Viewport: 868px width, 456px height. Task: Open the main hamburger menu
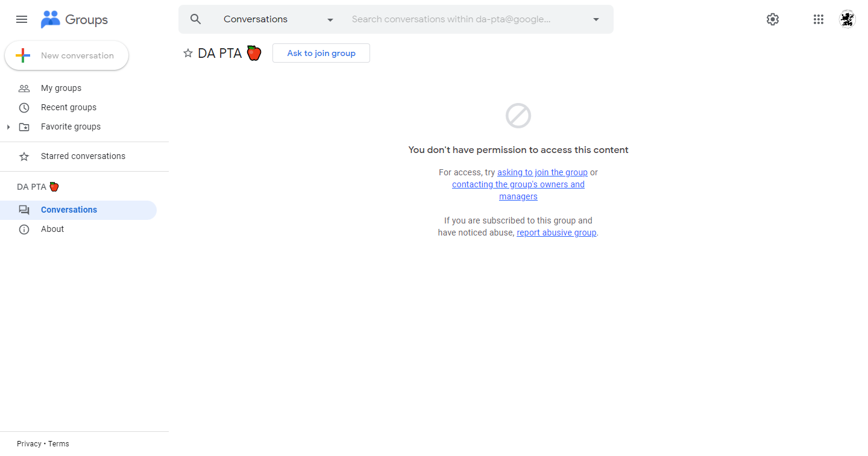pyautogui.click(x=22, y=19)
